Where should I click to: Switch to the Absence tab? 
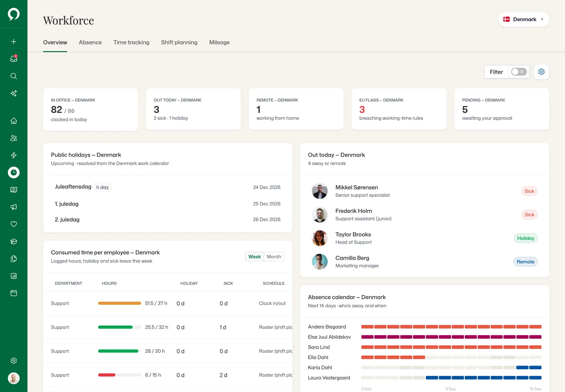click(90, 42)
